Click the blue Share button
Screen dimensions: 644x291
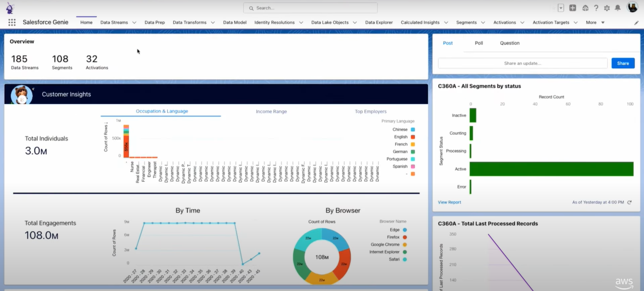(x=623, y=63)
